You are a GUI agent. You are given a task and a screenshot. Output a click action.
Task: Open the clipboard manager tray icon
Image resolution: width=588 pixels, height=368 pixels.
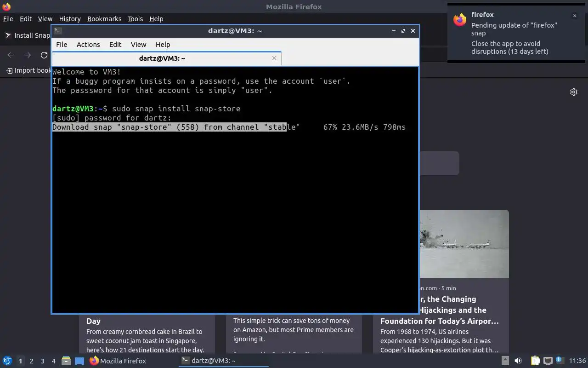(x=535, y=361)
